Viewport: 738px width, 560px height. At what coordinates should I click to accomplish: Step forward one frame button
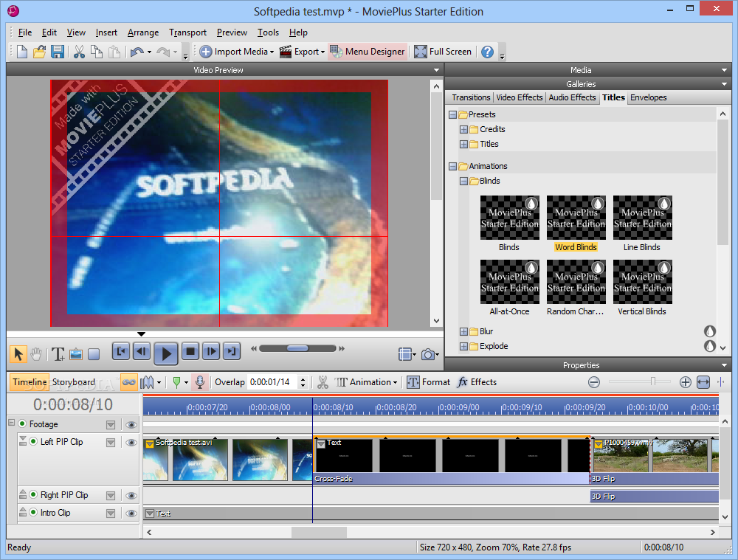(211, 351)
